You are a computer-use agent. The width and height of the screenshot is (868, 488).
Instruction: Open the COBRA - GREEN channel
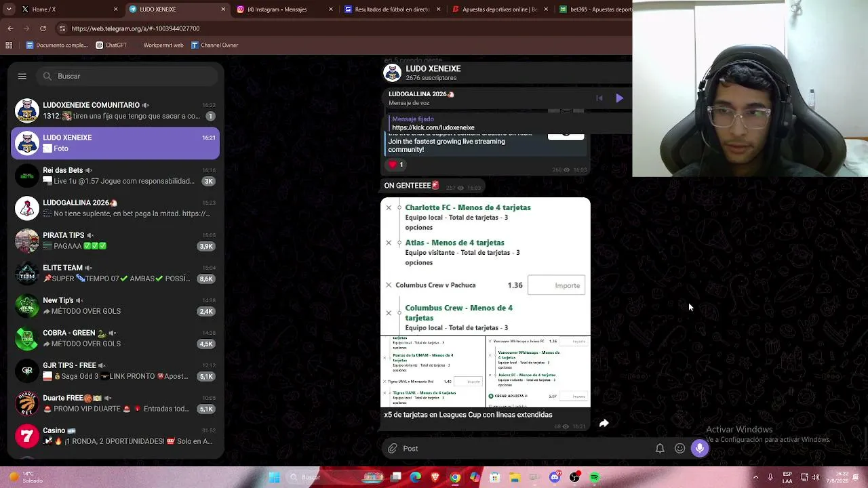pos(115,338)
